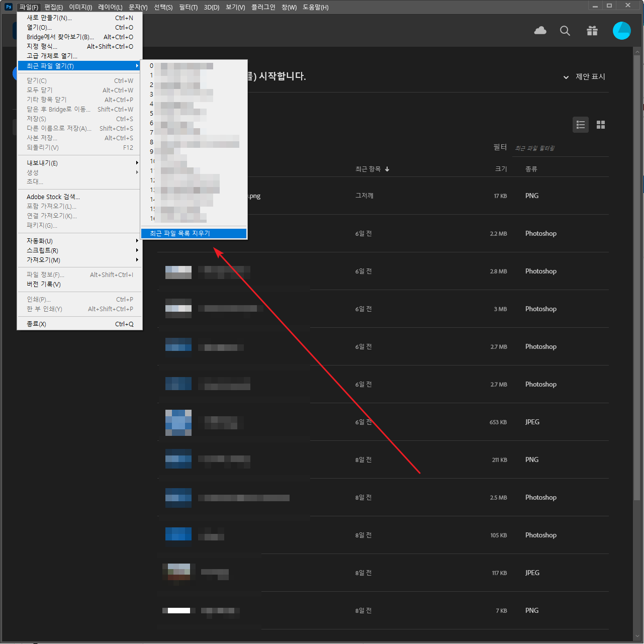This screenshot has height=644, width=644.
Task: Open the 이미지(I) menu
Action: click(80, 7)
